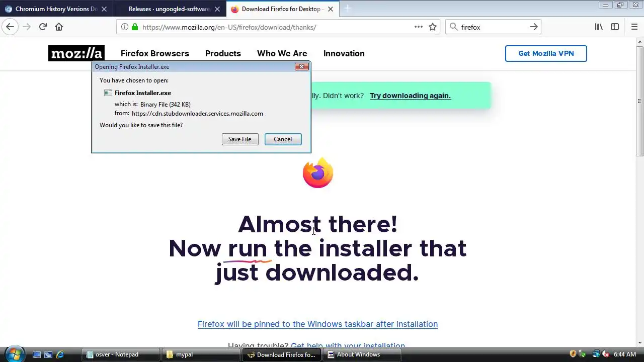Go back using the browser back arrow

pos(10,27)
